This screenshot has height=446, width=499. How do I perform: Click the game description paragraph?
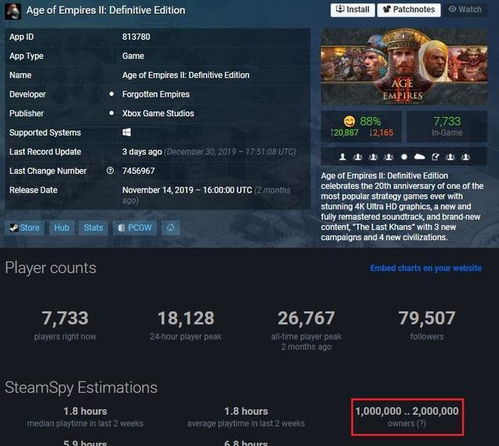pyautogui.click(x=402, y=206)
